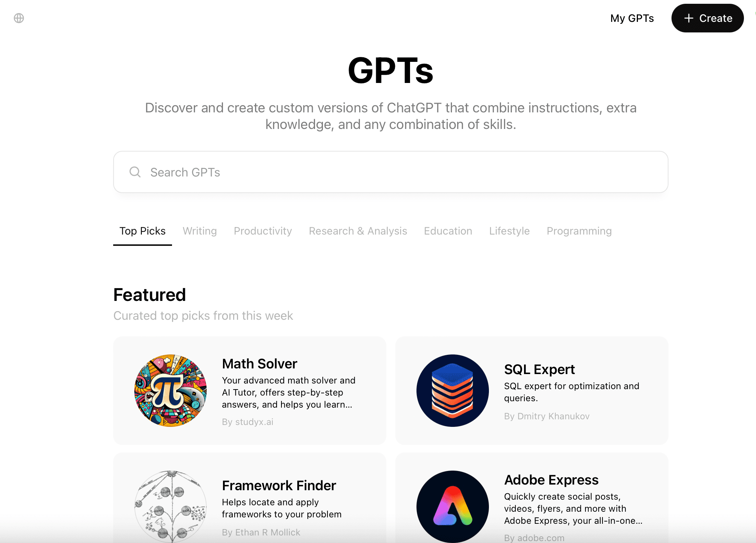Select the Research & Analysis tab
756x543 pixels.
click(358, 231)
